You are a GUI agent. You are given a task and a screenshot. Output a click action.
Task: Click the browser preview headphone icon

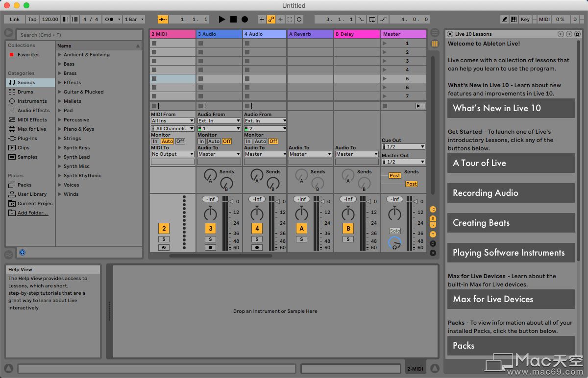(x=22, y=253)
